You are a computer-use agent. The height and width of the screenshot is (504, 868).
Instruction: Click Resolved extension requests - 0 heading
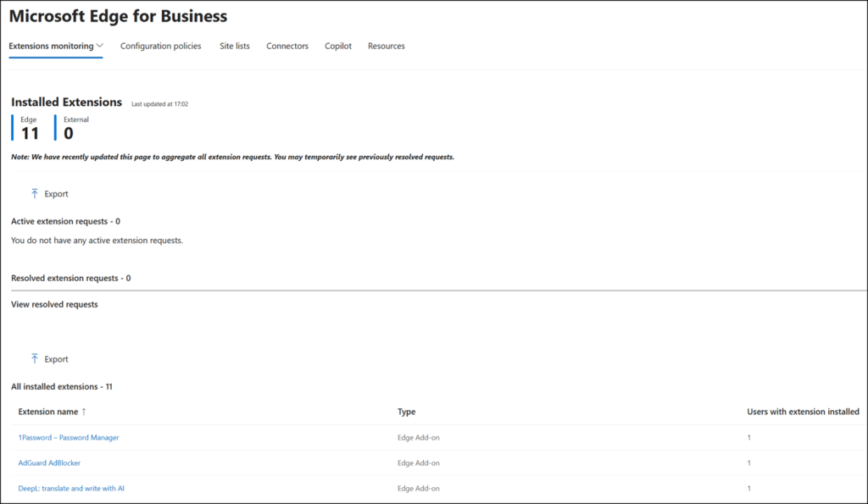pos(71,279)
